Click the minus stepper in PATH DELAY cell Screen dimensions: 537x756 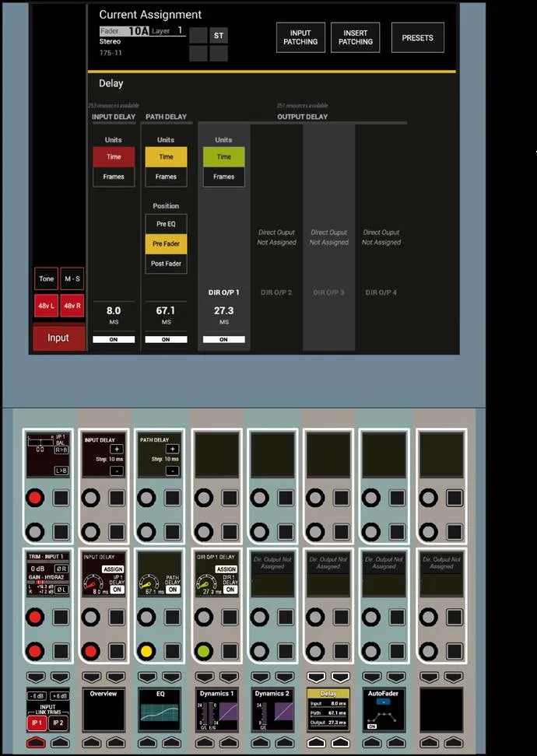coord(172,471)
